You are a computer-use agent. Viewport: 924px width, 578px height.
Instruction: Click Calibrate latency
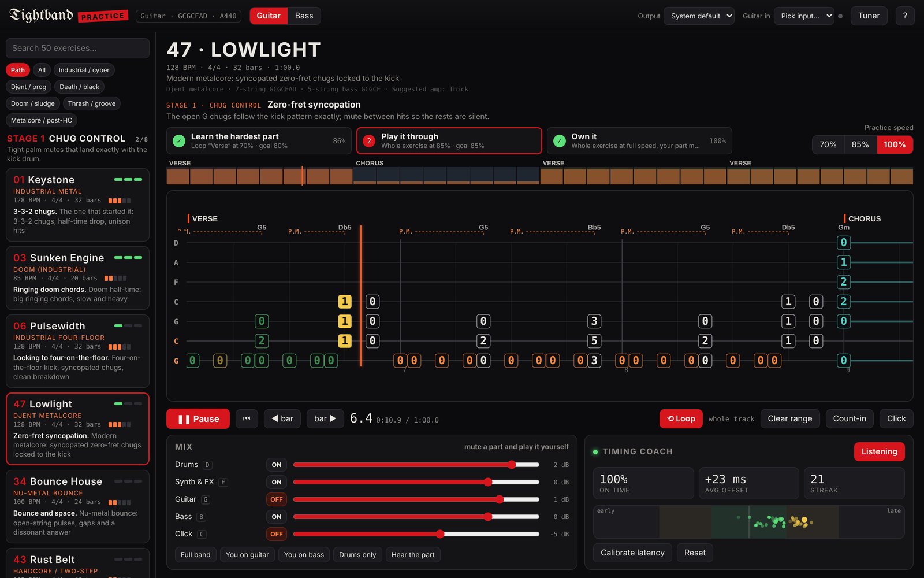[x=632, y=553]
